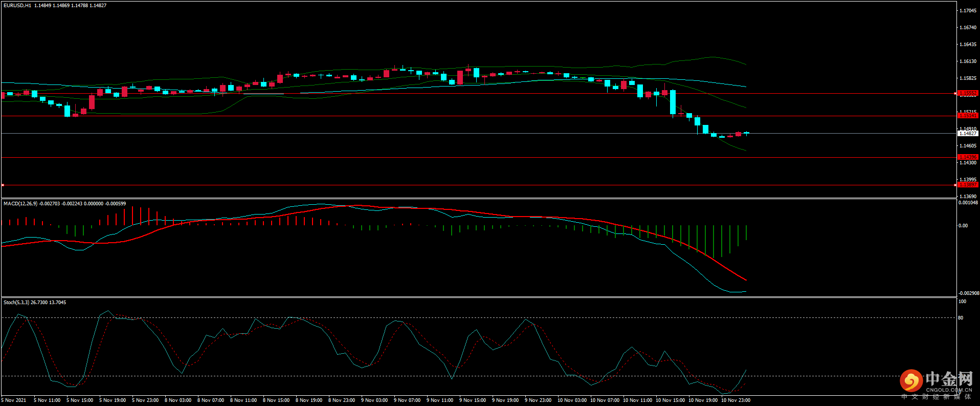Click the 8 Nov 11:00 time label
This screenshot has width=980, height=406.
243,400
